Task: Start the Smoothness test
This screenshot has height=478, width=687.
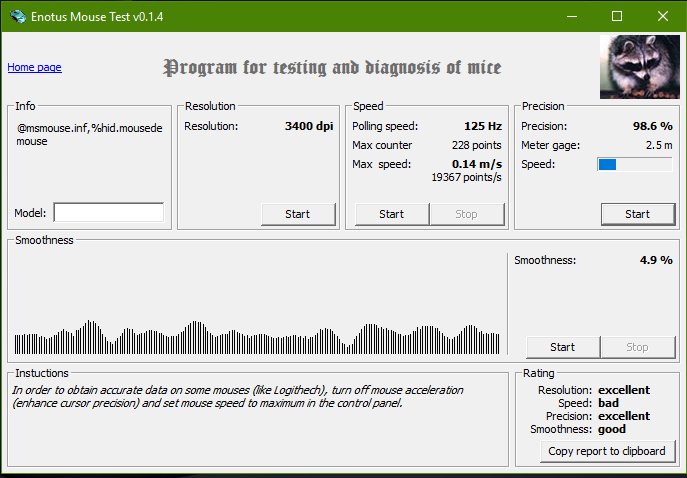Action: tap(562, 347)
